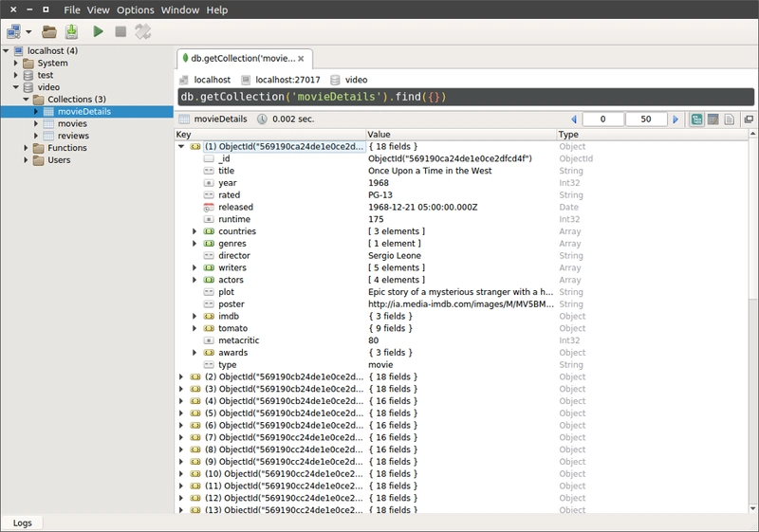Expand the countries array field
This screenshot has height=532, width=759.
tap(194, 231)
